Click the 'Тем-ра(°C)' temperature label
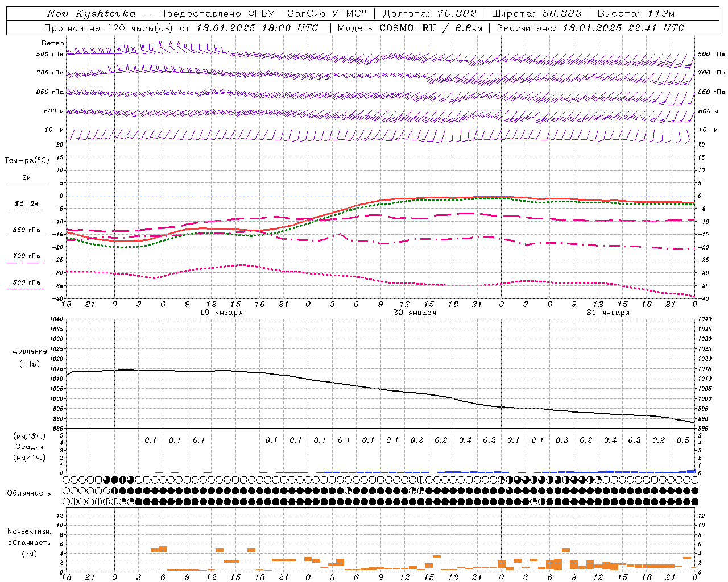 click(x=27, y=160)
